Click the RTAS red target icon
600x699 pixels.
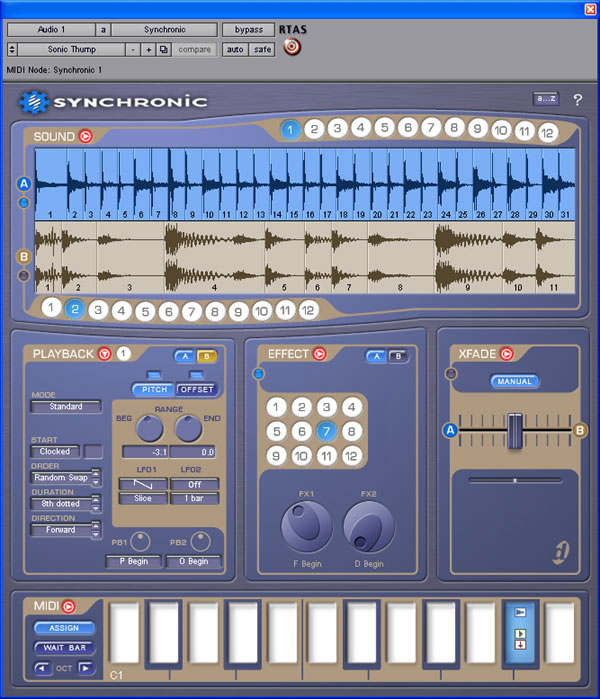tap(292, 47)
